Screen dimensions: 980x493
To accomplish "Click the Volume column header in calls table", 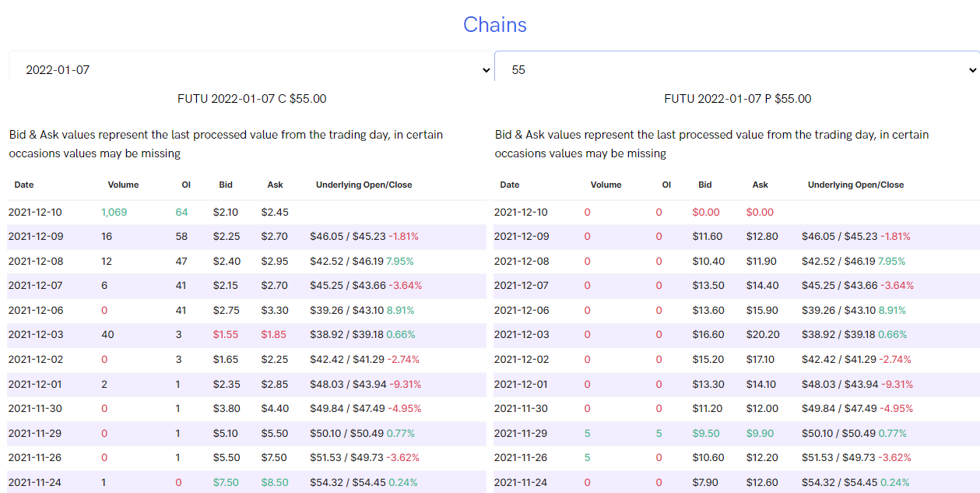I will pos(123,185).
